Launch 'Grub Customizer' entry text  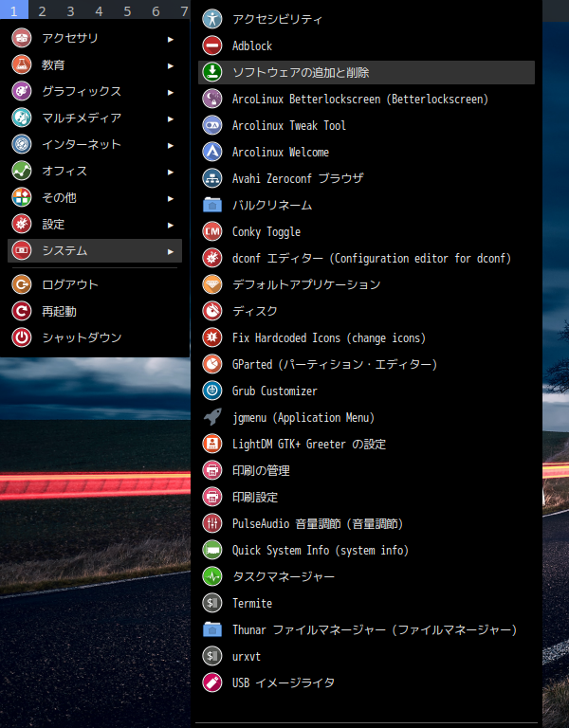pyautogui.click(x=274, y=391)
